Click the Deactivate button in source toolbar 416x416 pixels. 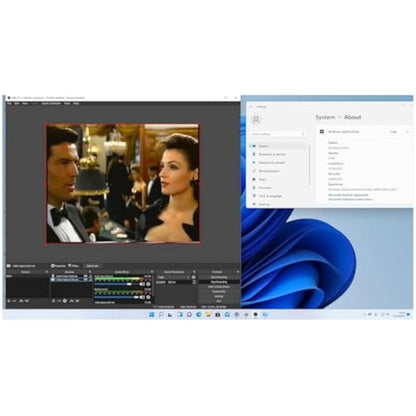click(92, 266)
